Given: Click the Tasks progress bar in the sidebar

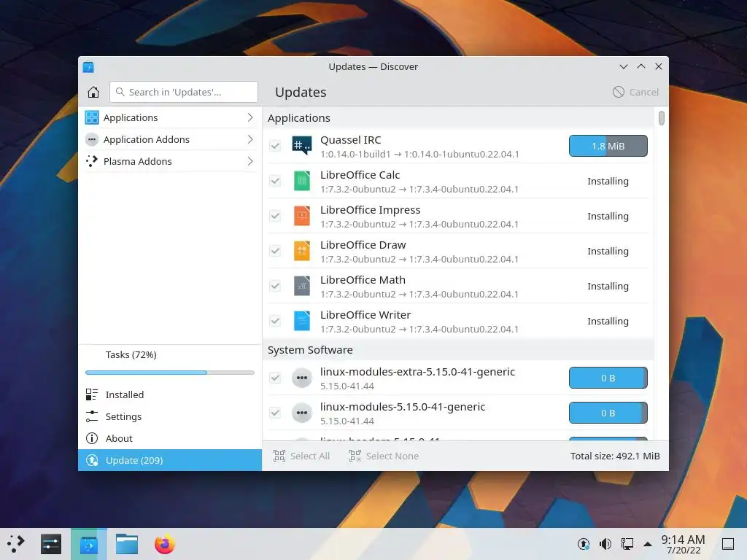Looking at the screenshot, I should [x=170, y=373].
